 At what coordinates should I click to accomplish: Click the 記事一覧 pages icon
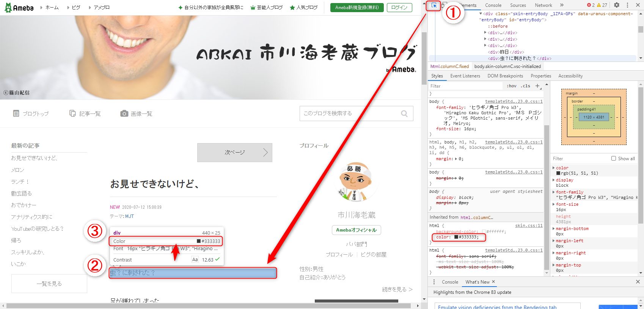(72, 114)
